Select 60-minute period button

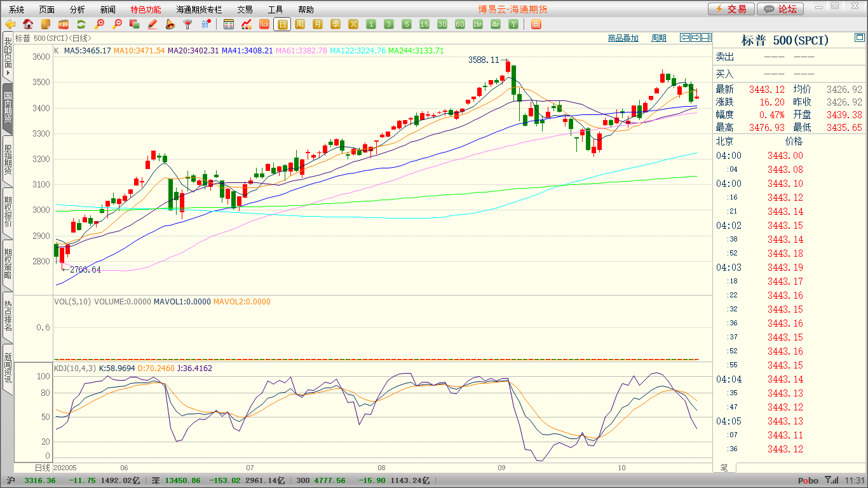pyautogui.click(x=460, y=24)
